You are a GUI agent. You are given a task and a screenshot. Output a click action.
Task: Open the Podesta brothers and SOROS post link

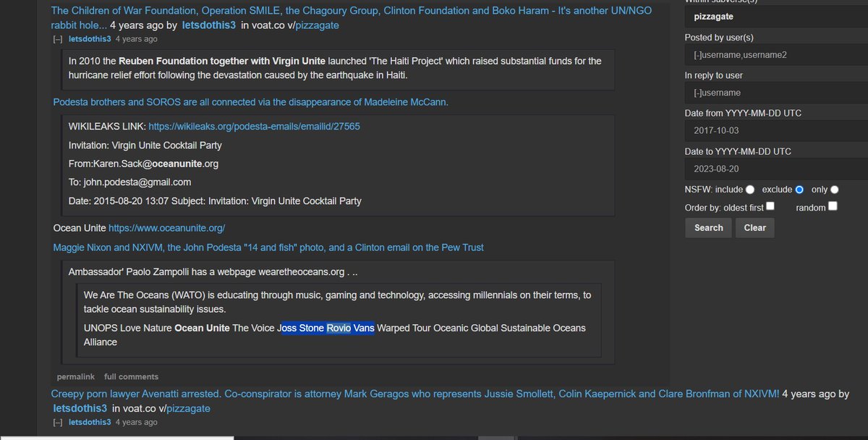[251, 102]
